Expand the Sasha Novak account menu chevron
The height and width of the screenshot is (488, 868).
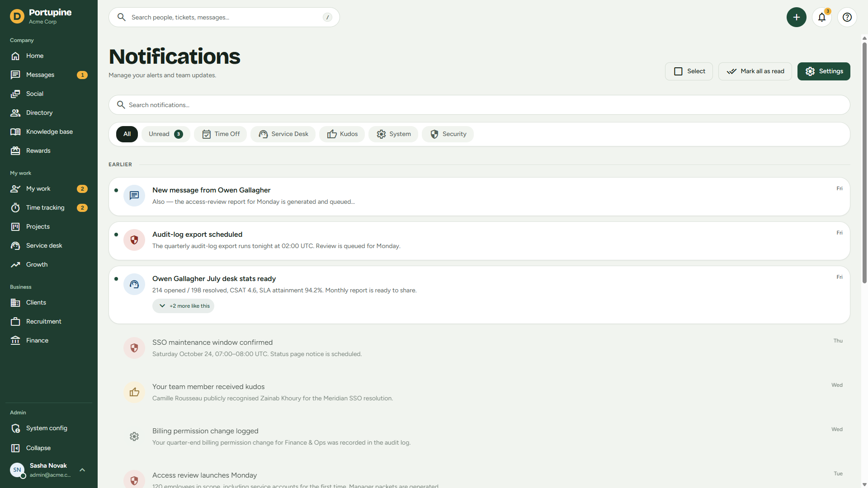point(82,470)
